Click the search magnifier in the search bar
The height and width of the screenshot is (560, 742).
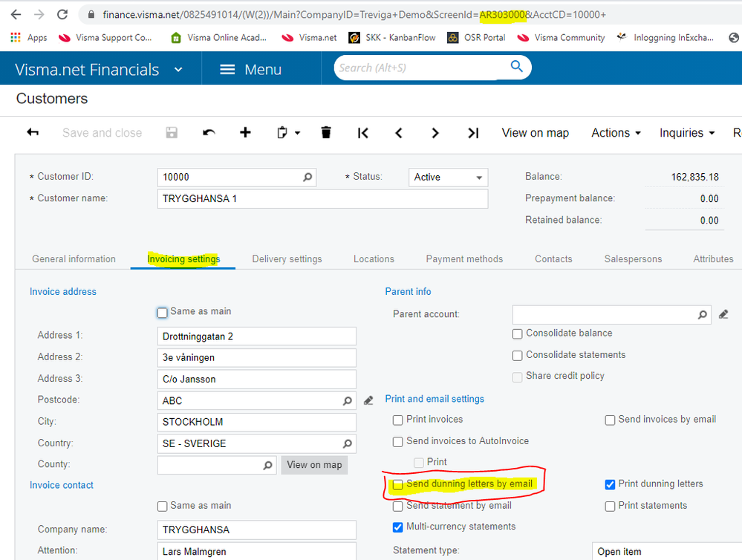pos(516,67)
